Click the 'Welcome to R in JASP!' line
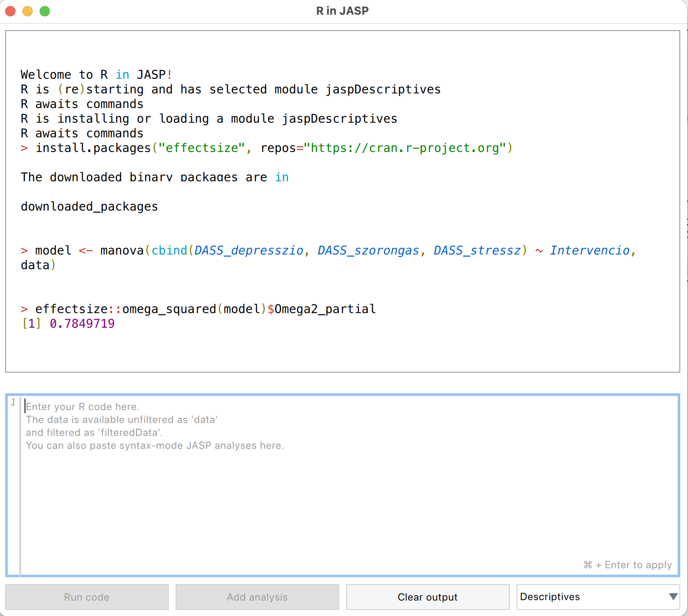This screenshot has width=688, height=616. click(x=96, y=75)
